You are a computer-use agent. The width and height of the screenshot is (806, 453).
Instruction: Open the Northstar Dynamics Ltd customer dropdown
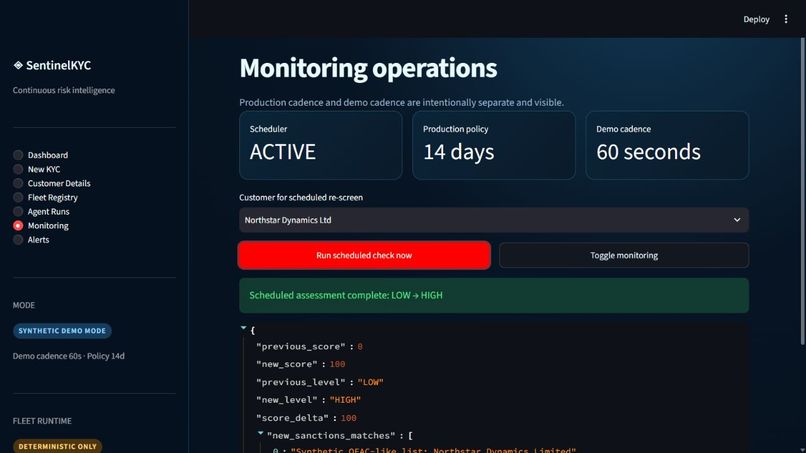point(493,220)
